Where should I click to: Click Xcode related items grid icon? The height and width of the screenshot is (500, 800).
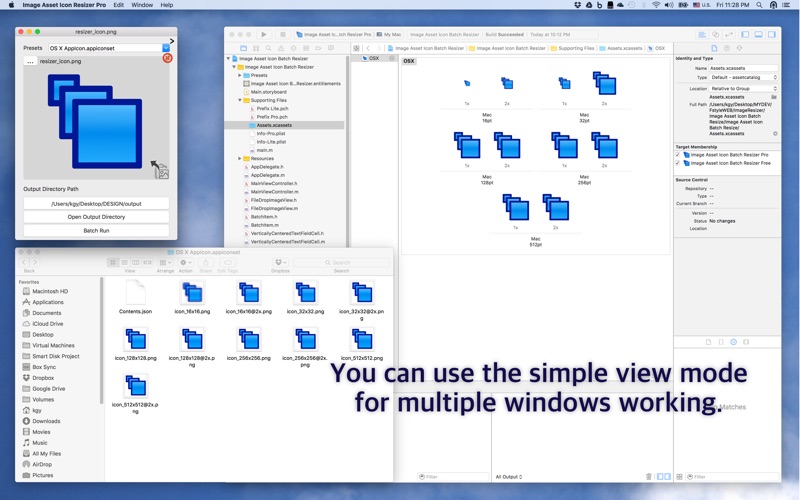356,48
